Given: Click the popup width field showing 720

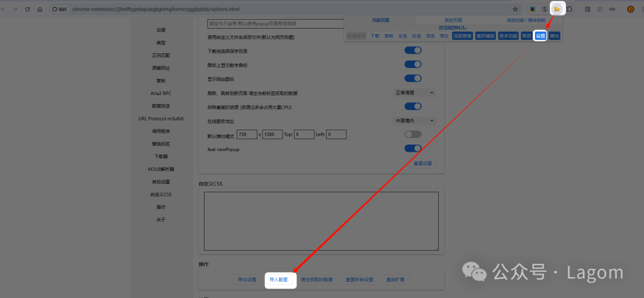Looking at the screenshot, I should [247, 134].
